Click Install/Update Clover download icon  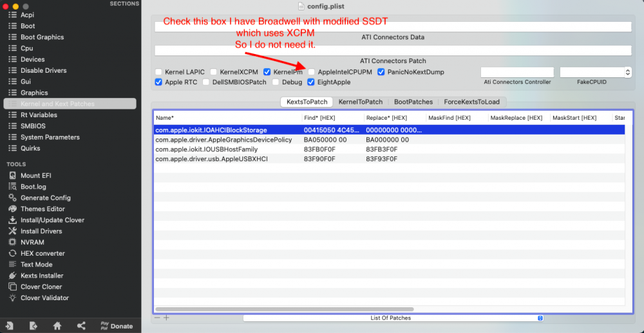point(13,220)
